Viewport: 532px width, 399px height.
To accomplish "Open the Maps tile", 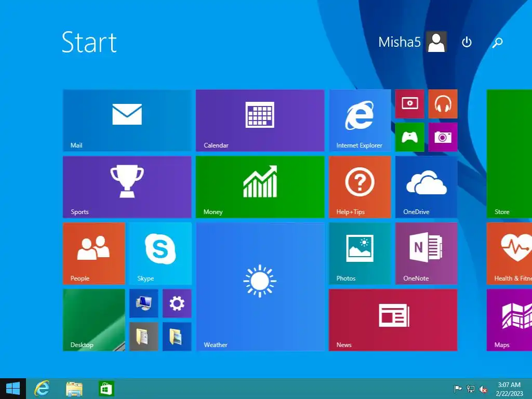I will click(x=509, y=320).
